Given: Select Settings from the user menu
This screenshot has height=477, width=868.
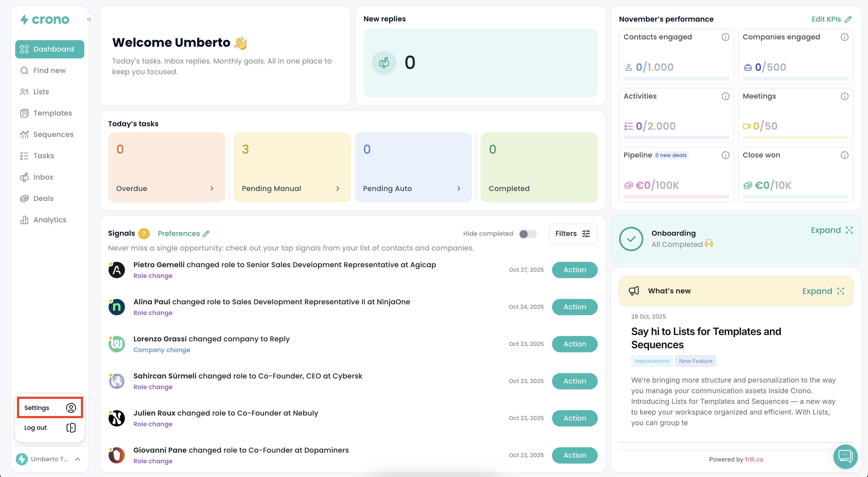Looking at the screenshot, I should coord(50,408).
